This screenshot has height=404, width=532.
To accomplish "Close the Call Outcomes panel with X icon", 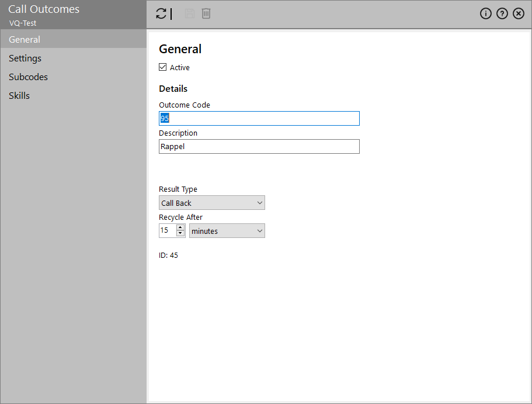I will pyautogui.click(x=518, y=14).
